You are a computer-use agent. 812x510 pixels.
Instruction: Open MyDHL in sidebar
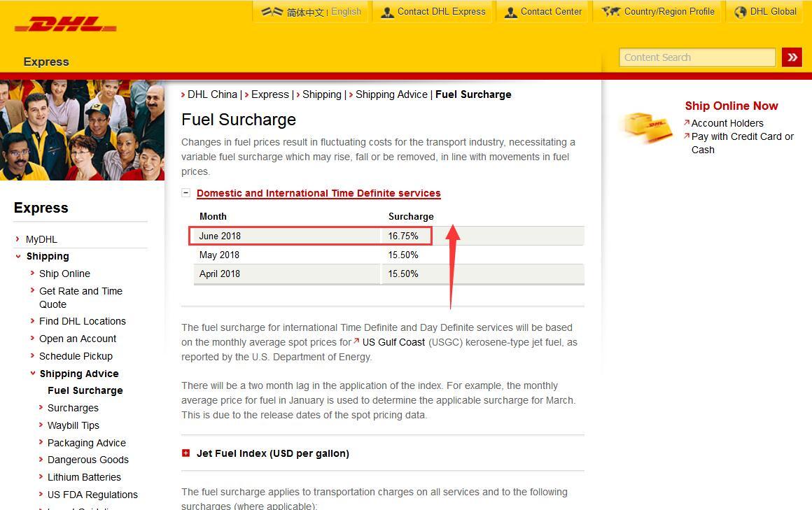pyautogui.click(x=41, y=239)
